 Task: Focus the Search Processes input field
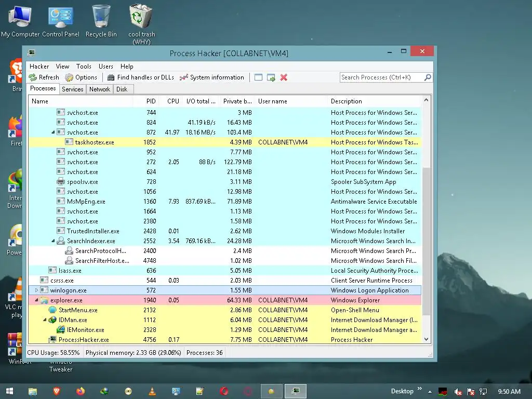(x=382, y=77)
